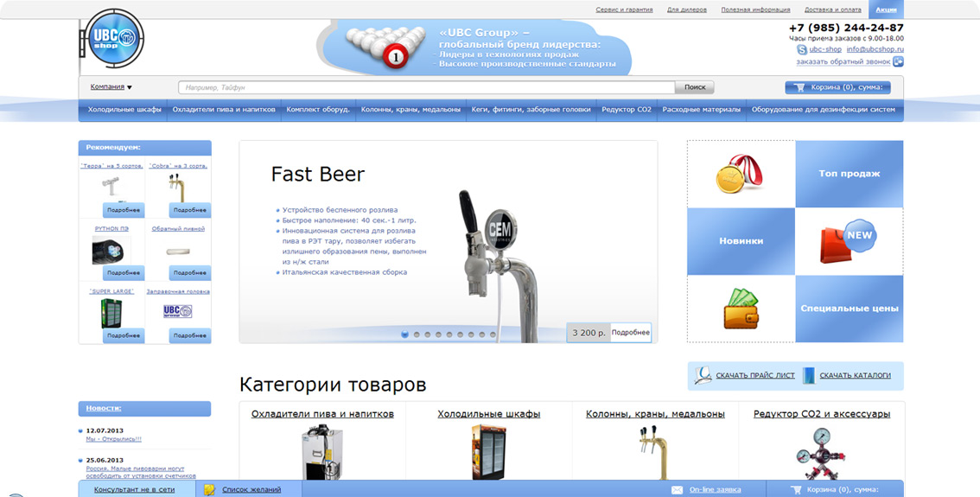Click info@ubcshop.ru email link
980x497 pixels.
point(875,49)
